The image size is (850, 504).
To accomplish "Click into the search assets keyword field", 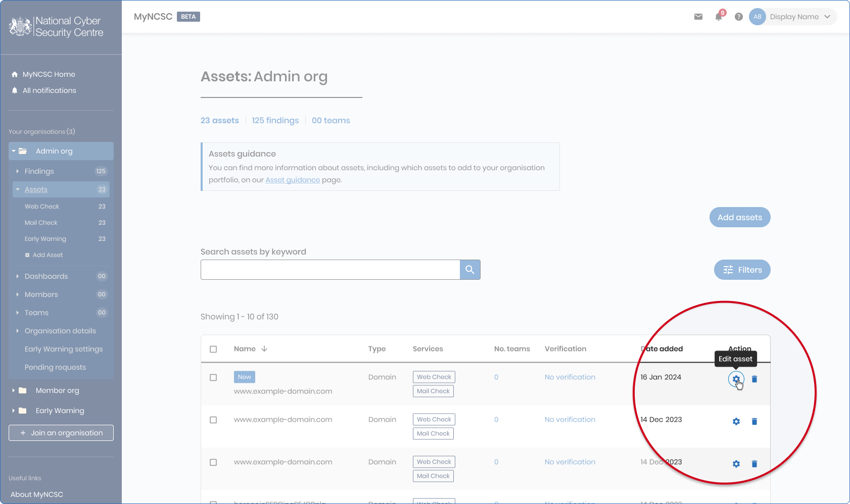I will pos(330,270).
